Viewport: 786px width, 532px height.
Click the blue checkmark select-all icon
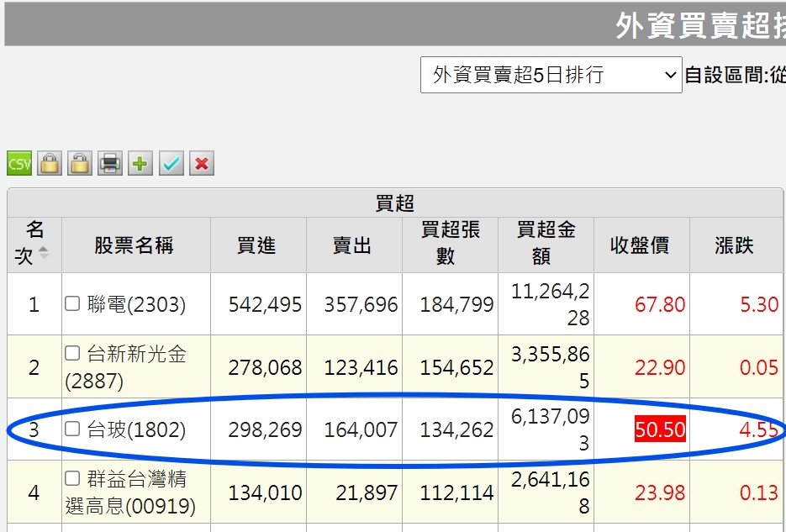click(171, 163)
